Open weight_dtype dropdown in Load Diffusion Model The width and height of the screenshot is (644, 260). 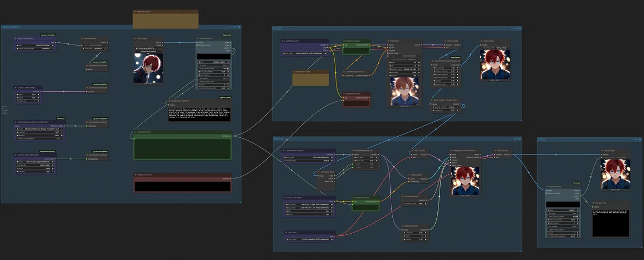pos(309,161)
